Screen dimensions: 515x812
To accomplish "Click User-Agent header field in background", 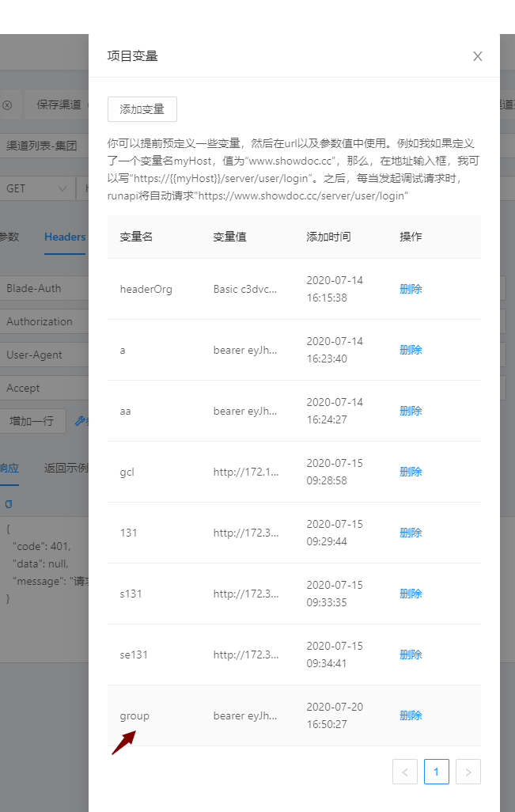I will click(44, 355).
